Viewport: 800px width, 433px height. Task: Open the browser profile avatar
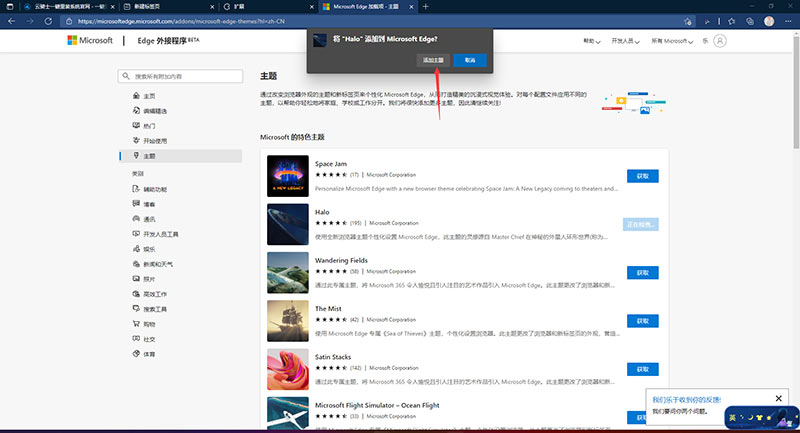pos(769,21)
